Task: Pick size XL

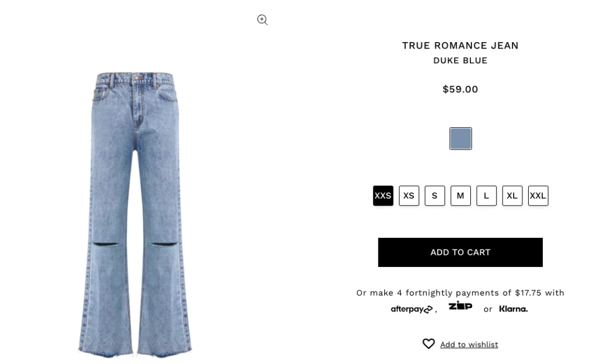Action: [512, 196]
